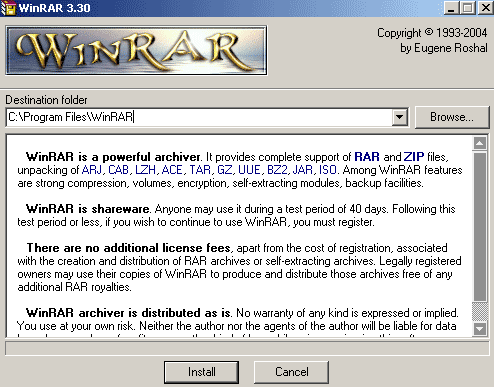Close the WinRAR 3.30 installer window
494x387 pixels.
[485, 8]
